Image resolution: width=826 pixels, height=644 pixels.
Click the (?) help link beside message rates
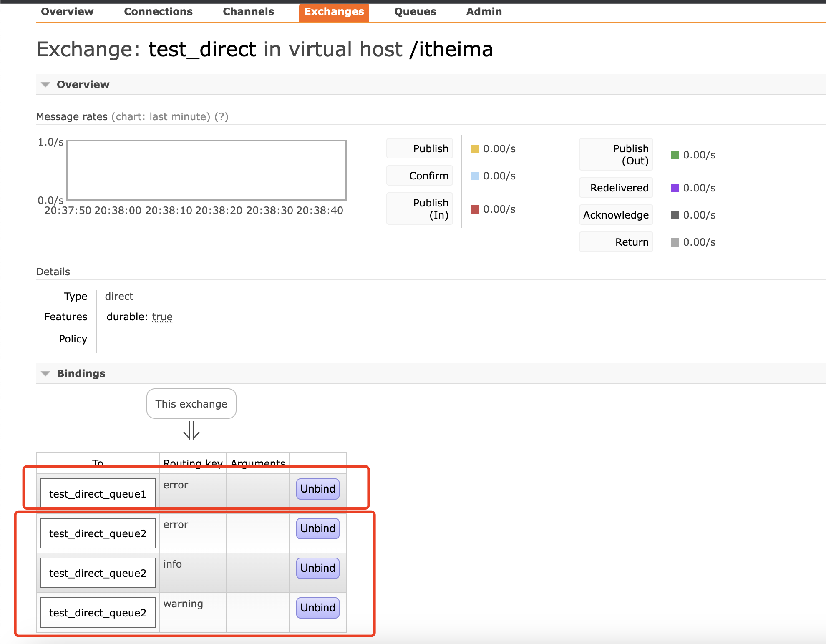point(221,117)
